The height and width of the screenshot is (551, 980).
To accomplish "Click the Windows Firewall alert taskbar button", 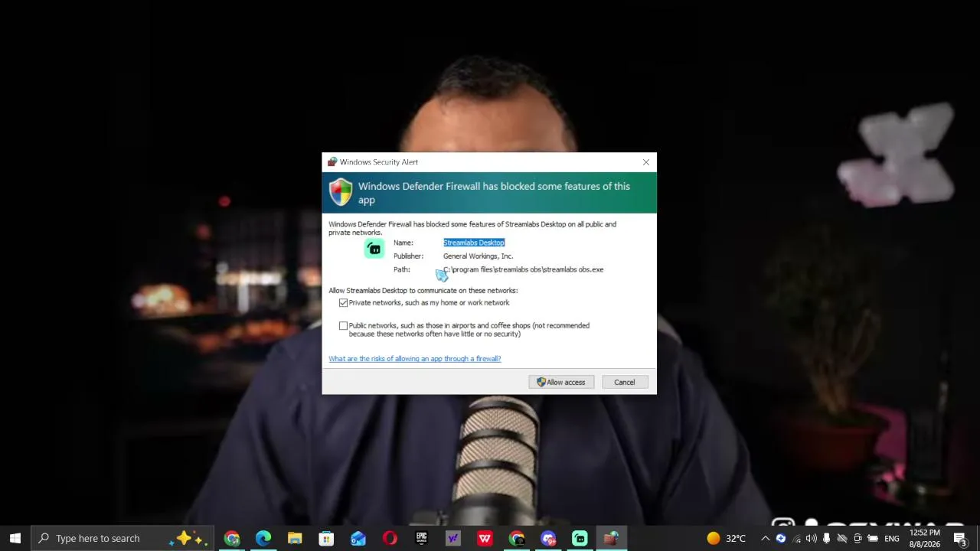I will (611, 538).
